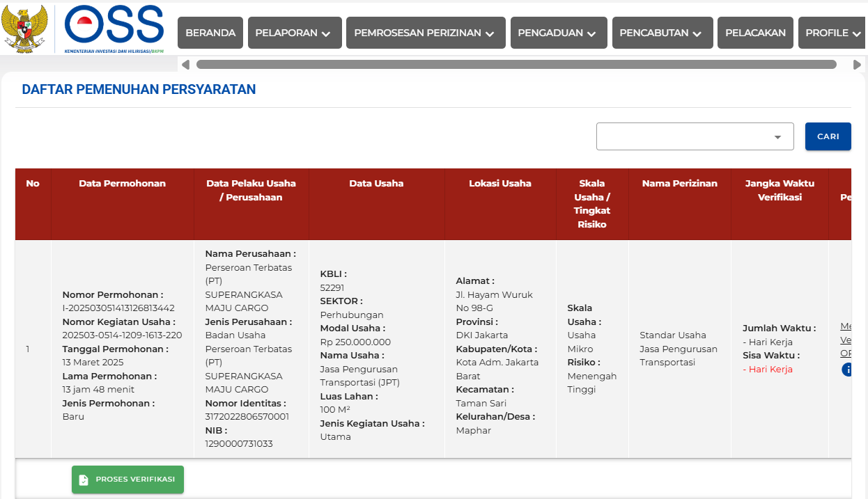Image resolution: width=868 pixels, height=499 pixels.
Task: Click the Nama Perizinan column header
Action: [x=679, y=184]
